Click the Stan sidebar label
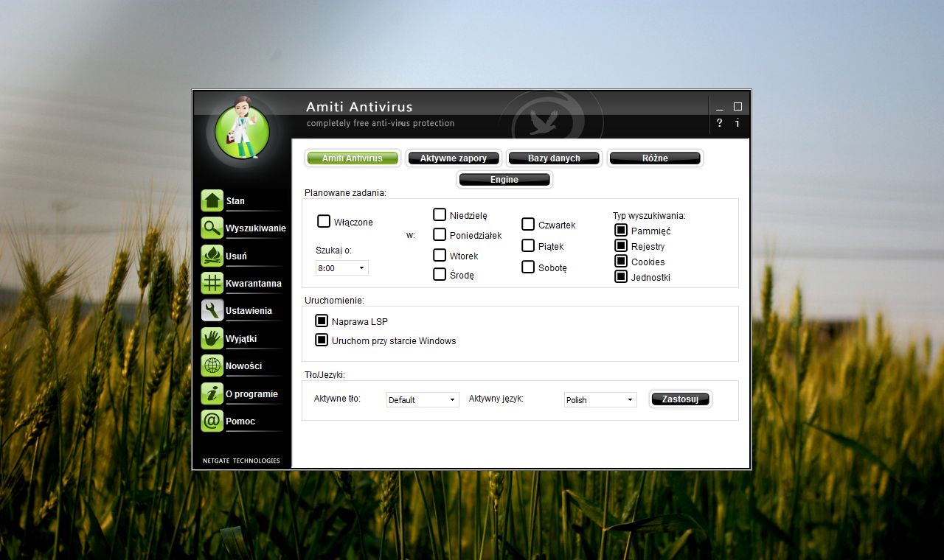Viewport: 944px width, 560px height. coord(235,201)
